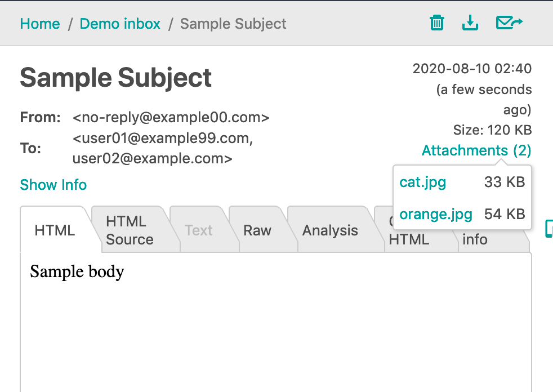553x392 pixels.
Task: Click the no-reply@example00.com sender address
Action: tap(171, 118)
